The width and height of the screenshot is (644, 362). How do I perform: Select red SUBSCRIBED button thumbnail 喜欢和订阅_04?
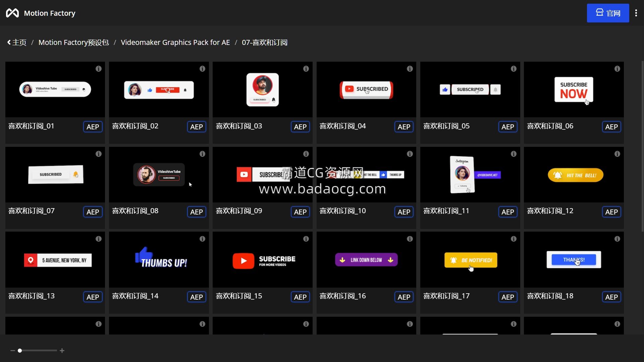coord(366,89)
